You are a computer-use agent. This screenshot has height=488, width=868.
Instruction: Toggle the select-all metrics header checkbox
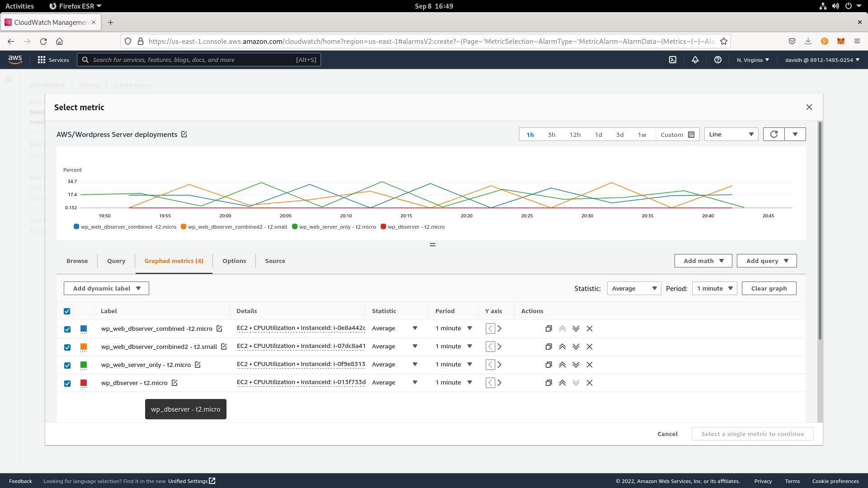pos(67,311)
